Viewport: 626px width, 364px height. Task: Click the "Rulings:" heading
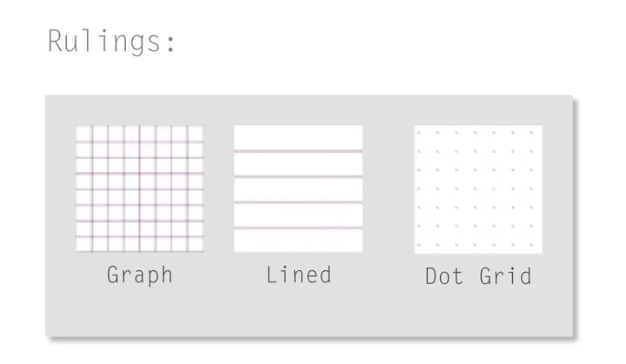pyautogui.click(x=112, y=42)
